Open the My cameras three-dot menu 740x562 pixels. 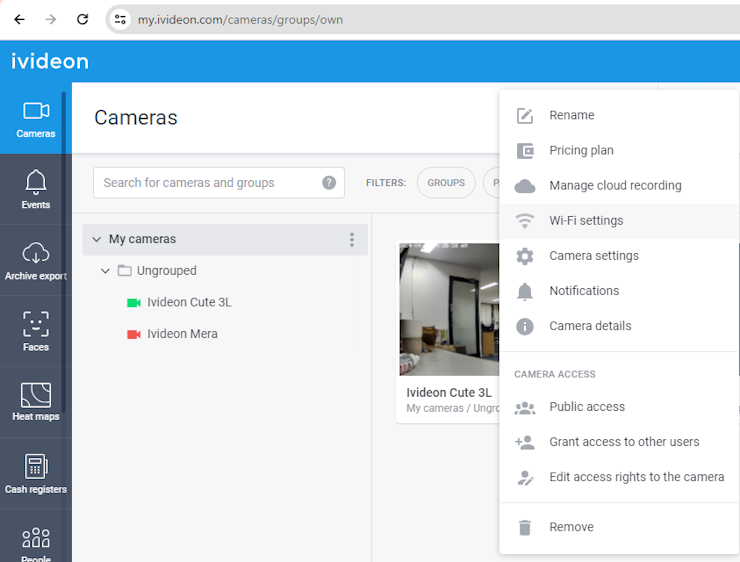pos(352,240)
